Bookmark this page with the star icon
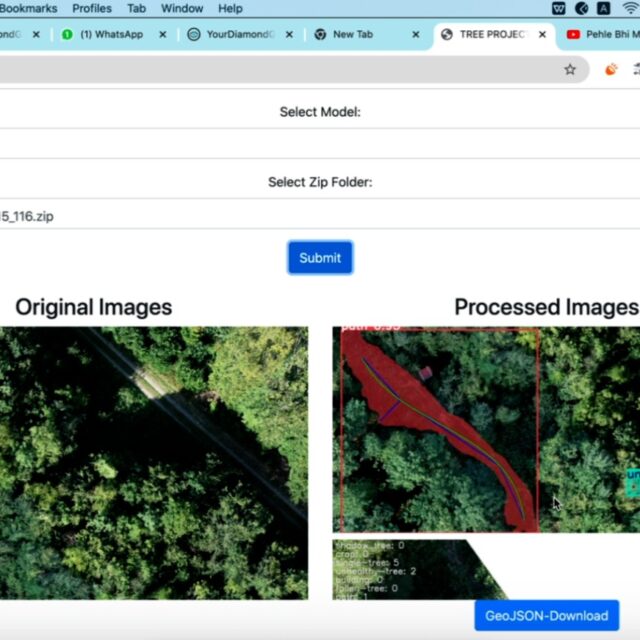Image resolution: width=640 pixels, height=640 pixels. 570,69
